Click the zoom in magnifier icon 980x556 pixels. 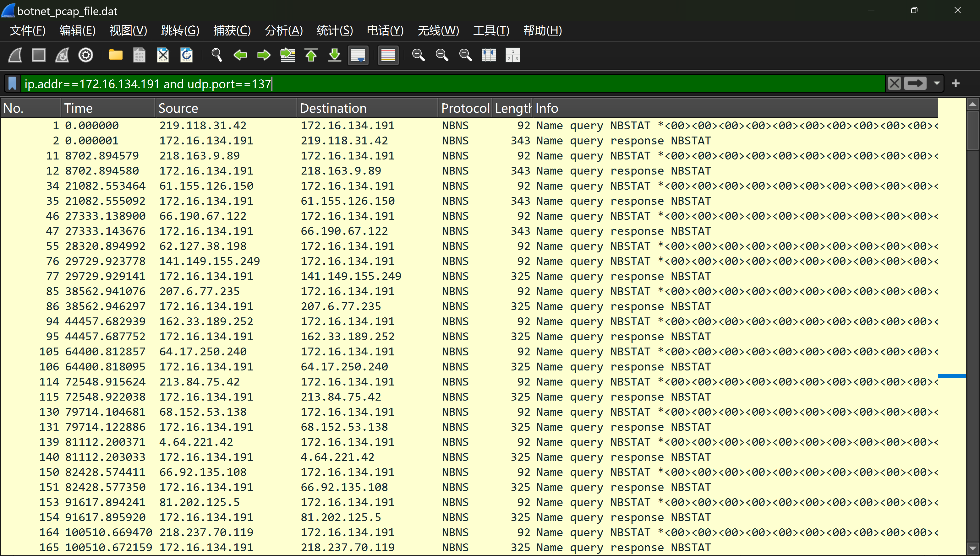418,55
